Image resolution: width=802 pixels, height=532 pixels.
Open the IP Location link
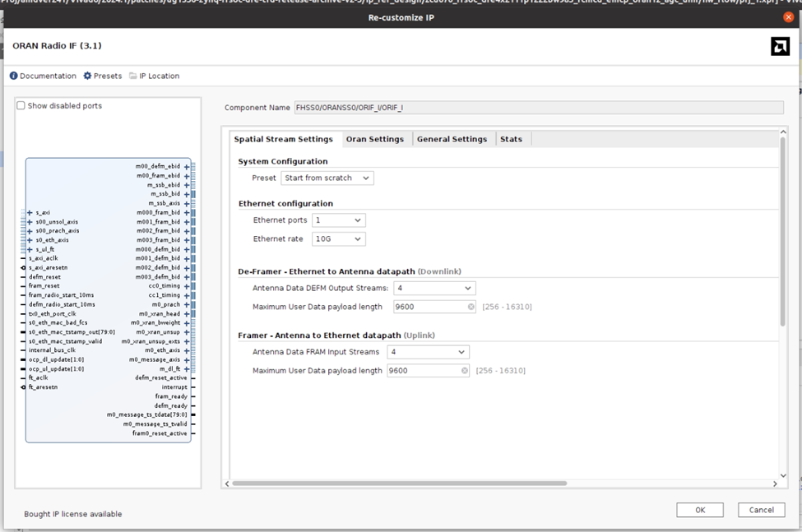159,76
